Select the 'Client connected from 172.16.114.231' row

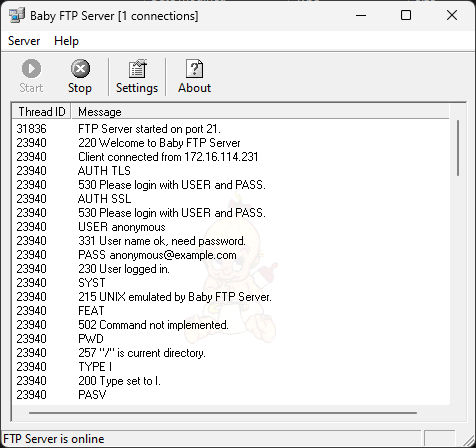coord(231,157)
